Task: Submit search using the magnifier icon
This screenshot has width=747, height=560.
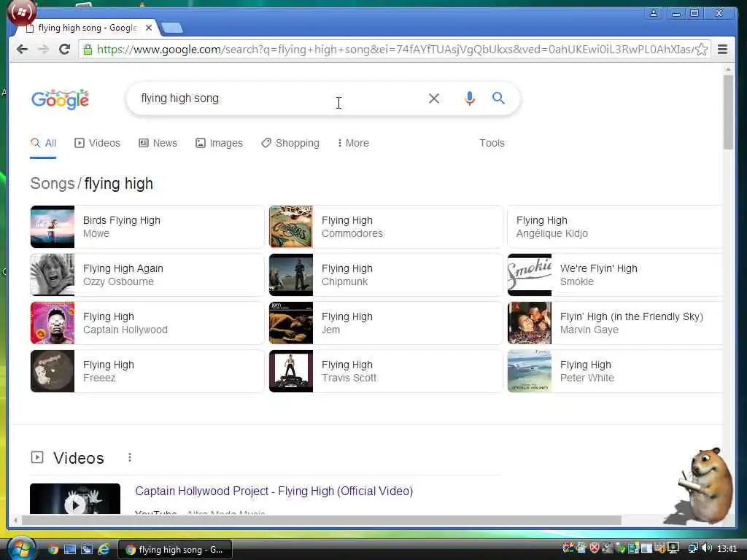Action: click(498, 98)
